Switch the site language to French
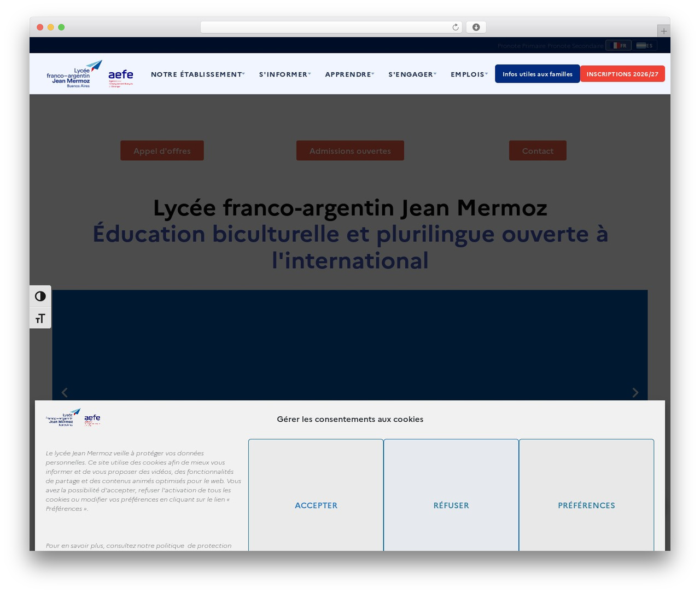 619,45
